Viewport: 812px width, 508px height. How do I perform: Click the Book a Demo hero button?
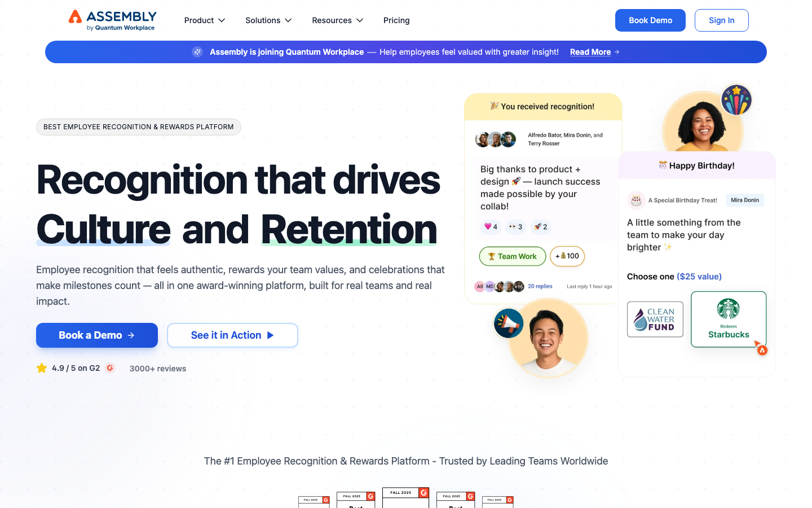click(97, 335)
